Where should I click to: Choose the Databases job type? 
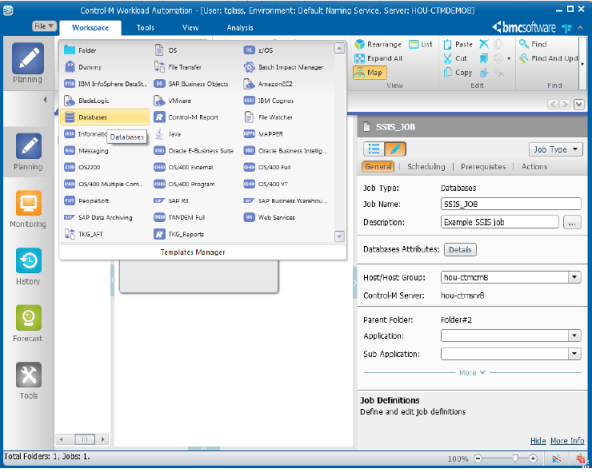[105, 117]
